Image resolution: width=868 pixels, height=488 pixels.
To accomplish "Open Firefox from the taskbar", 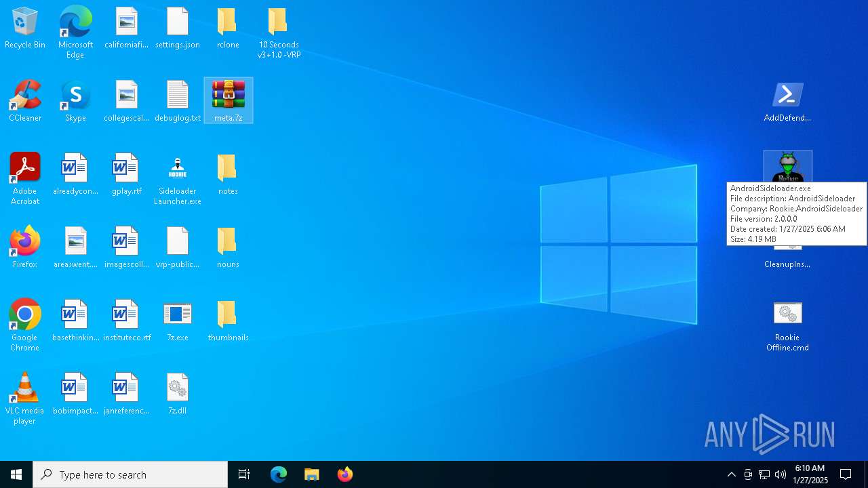I will [x=345, y=474].
